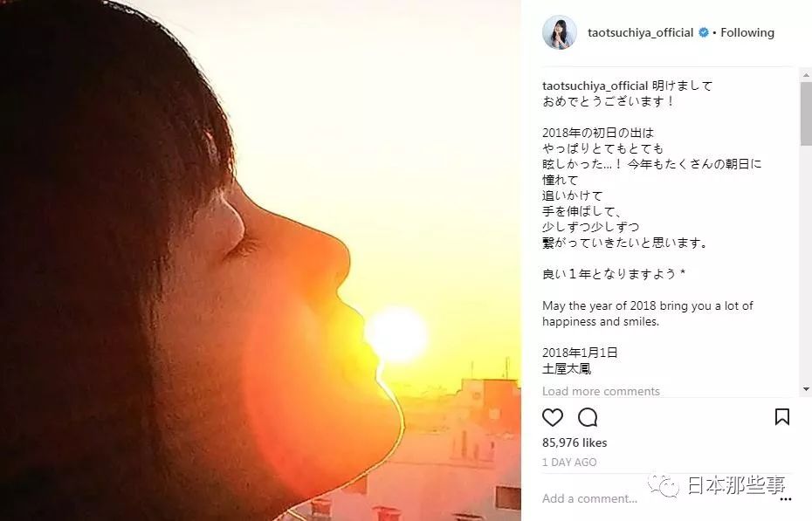Like the post with the heart icon
Screen dimensions: 812x521
(553, 417)
